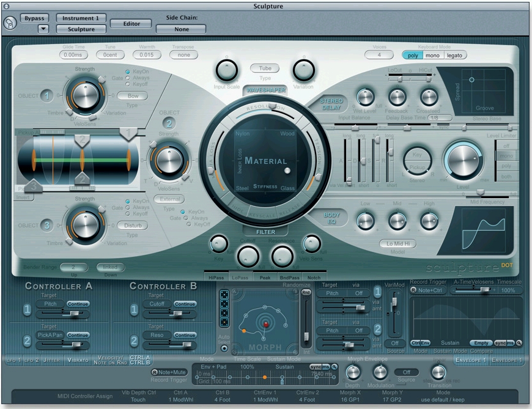Open the Controller B Cutoff target menu
The width and height of the screenshot is (532, 409).
click(157, 304)
